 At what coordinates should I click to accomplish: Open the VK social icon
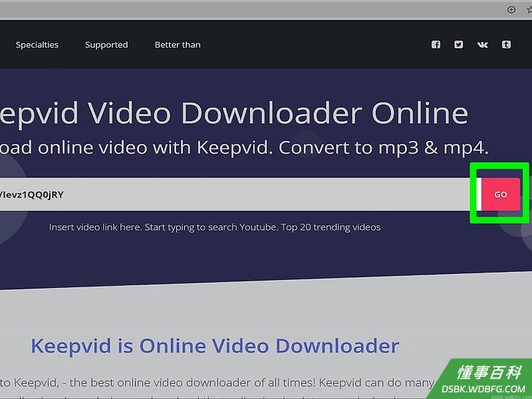coord(482,45)
